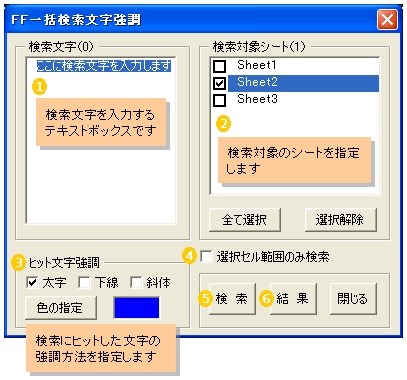
Task: Uncheck the Sheet2 checkbox
Action: (x=219, y=83)
